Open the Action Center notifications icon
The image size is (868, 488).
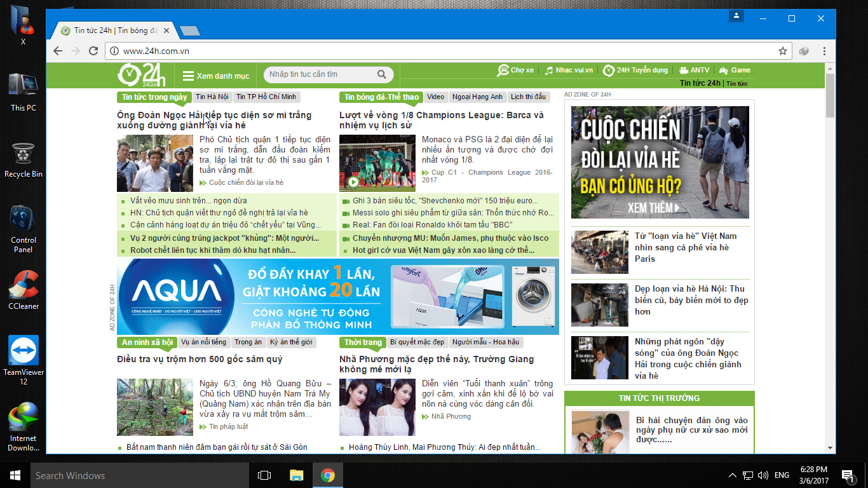coord(848,475)
